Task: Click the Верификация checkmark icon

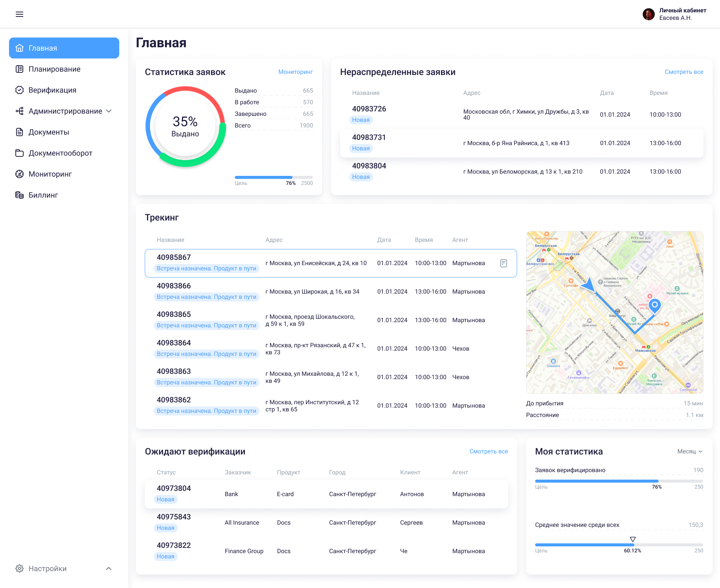Action: coord(19,90)
